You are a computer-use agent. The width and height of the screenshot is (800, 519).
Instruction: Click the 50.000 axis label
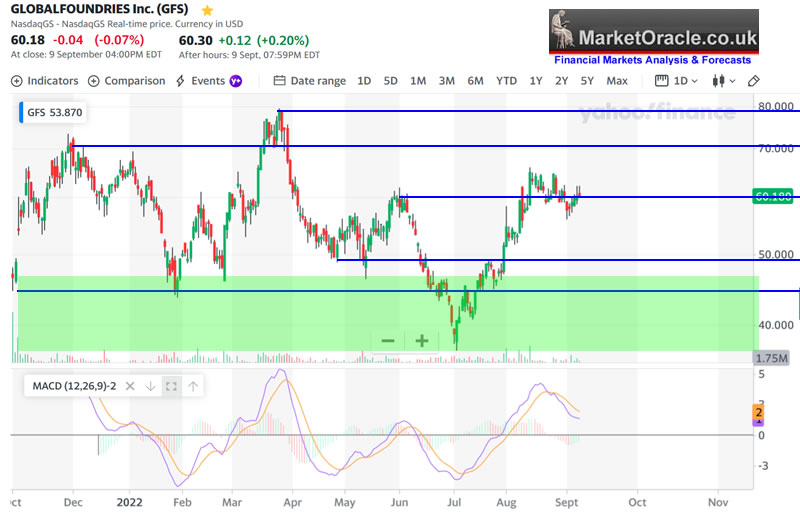pyautogui.click(x=776, y=254)
